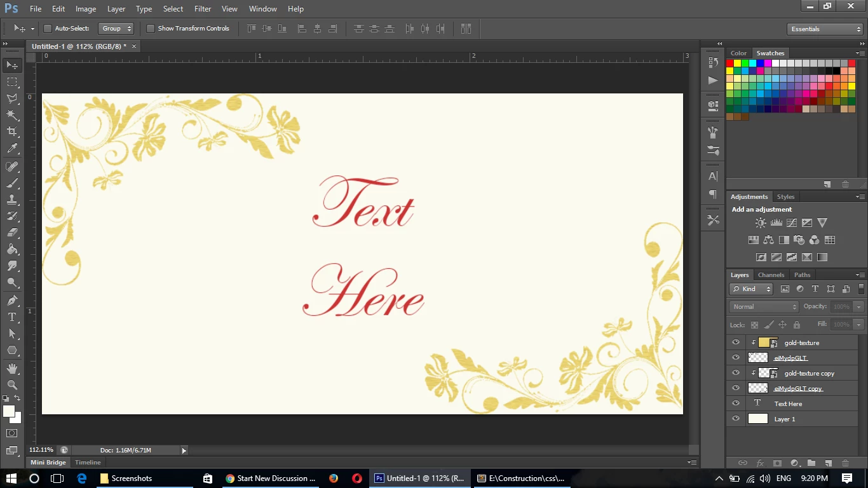This screenshot has width=868, height=488.
Task: Expand the layer filter Kind dropdown
Action: tap(751, 289)
